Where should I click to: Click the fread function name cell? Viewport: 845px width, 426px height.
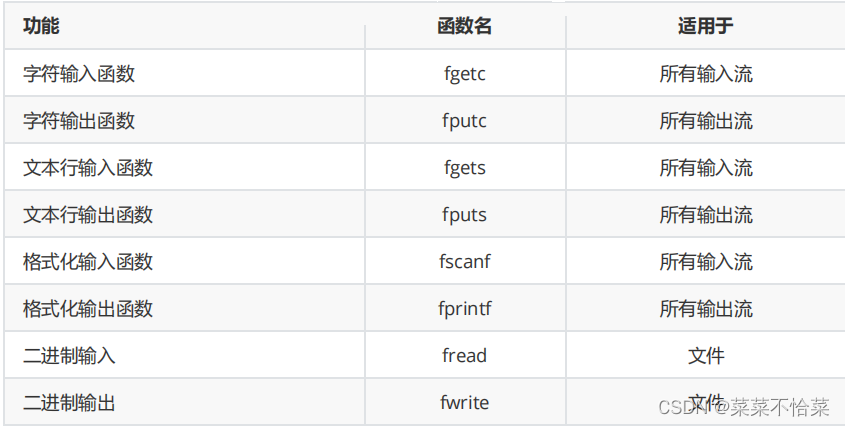point(465,356)
